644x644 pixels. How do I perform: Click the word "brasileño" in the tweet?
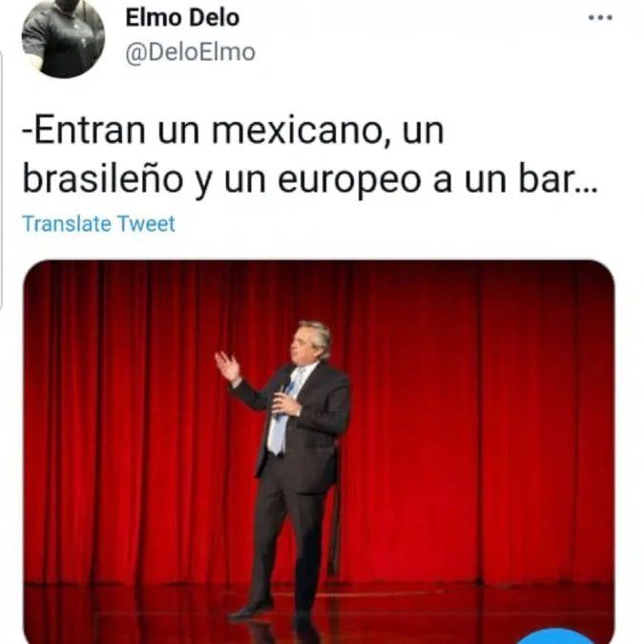tap(103, 179)
